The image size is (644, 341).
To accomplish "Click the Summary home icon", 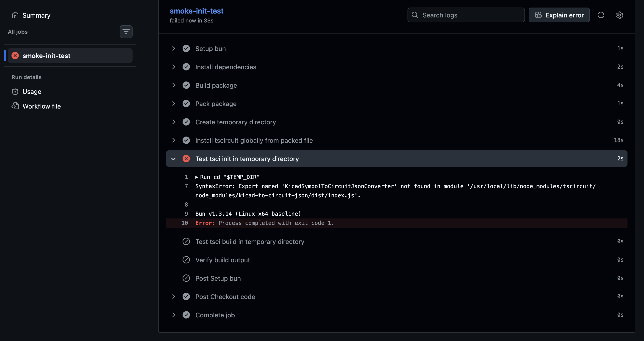I will pyautogui.click(x=15, y=15).
